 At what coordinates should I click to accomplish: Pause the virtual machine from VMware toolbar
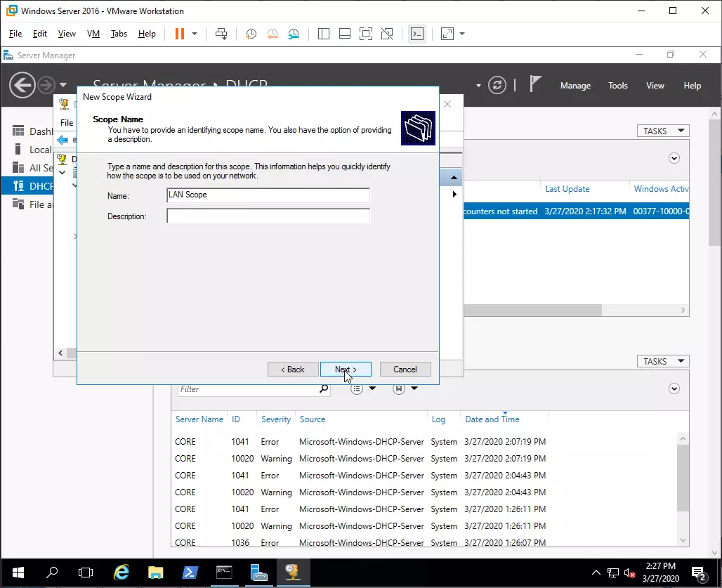(180, 34)
